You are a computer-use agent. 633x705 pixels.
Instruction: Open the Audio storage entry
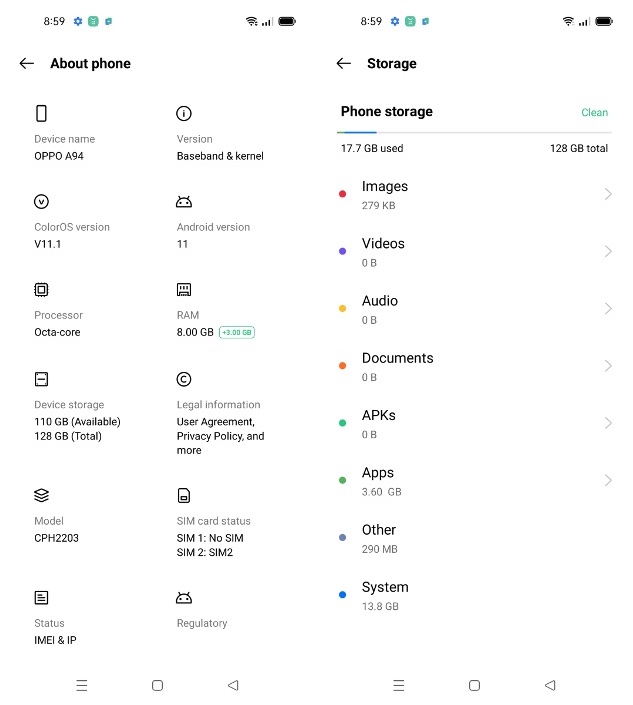[x=474, y=309]
